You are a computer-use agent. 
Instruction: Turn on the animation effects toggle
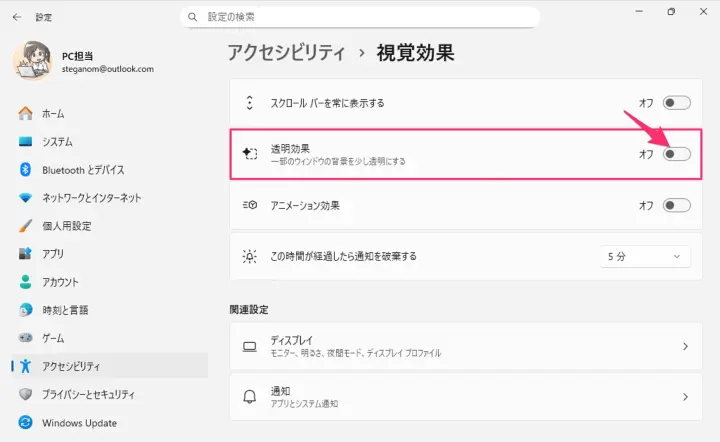(676, 205)
